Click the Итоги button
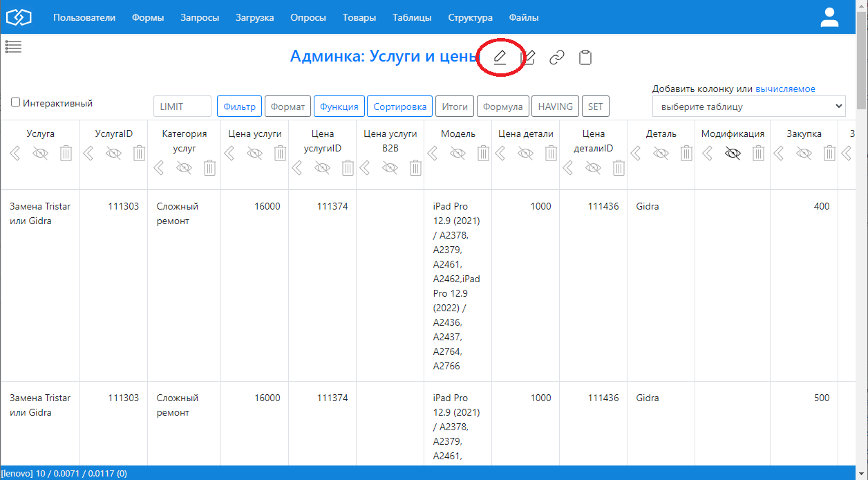This screenshot has height=480, width=868. [x=455, y=107]
